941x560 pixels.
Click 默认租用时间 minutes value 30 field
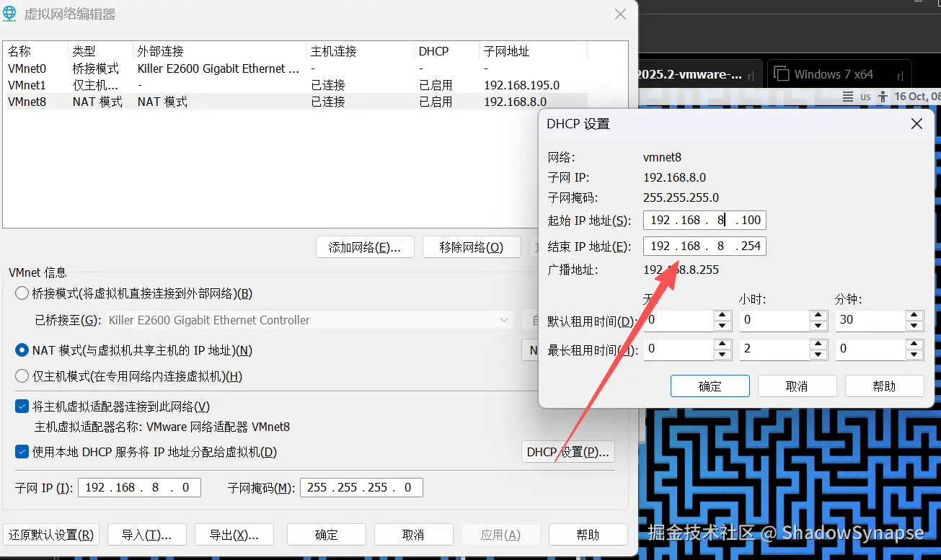point(870,321)
